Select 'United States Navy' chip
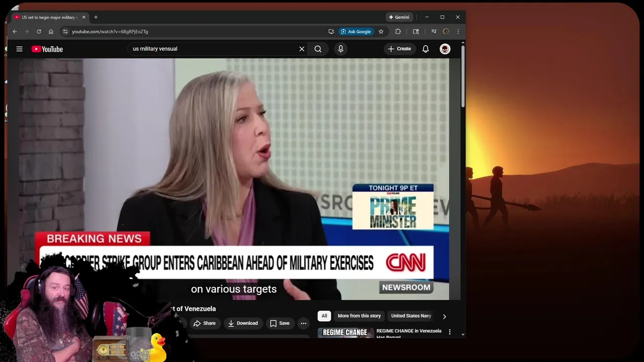The width and height of the screenshot is (644, 362). coord(411,316)
